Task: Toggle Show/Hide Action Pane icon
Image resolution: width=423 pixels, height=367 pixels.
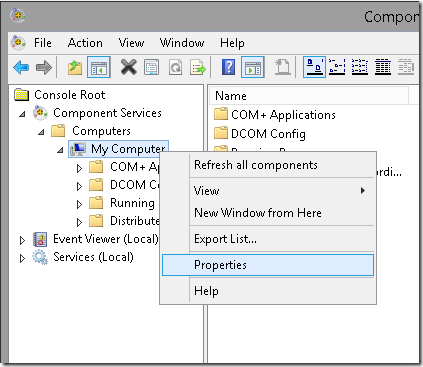Action: click(253, 68)
